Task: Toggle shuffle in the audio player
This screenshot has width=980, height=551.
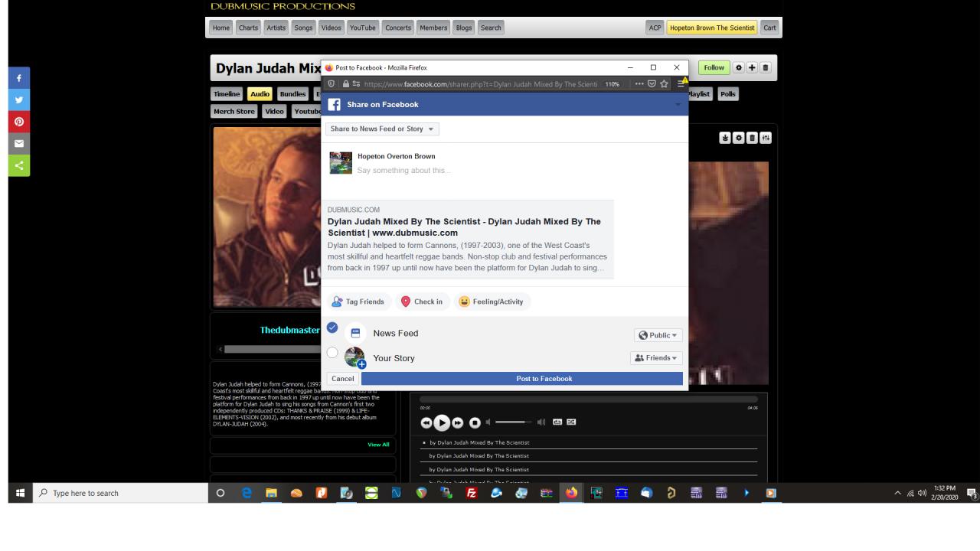Action: [x=570, y=422]
